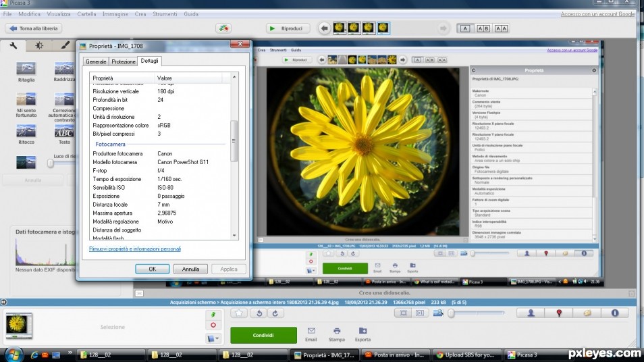Image resolution: width=644 pixels, height=362 pixels.
Task: Switch to the tuning sun-icon tab
Action: pos(39,46)
